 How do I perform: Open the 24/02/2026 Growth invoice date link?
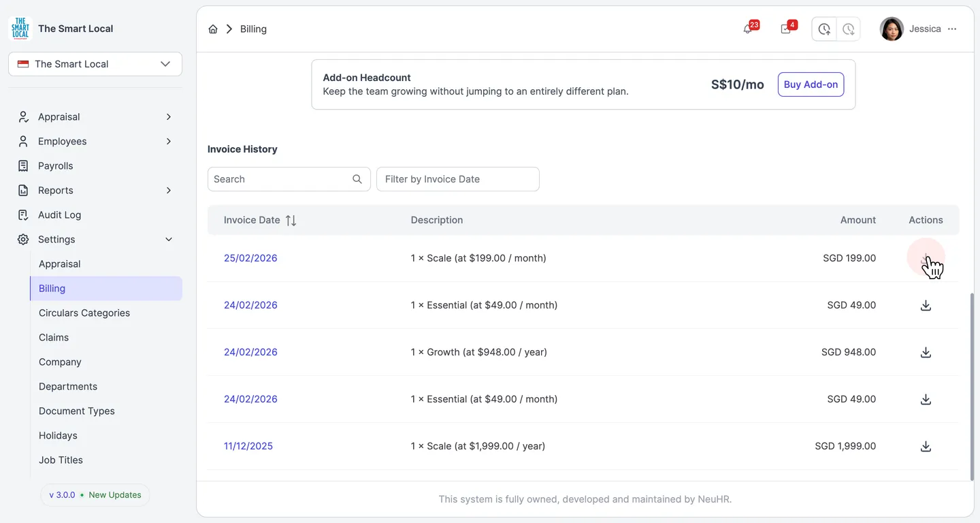pyautogui.click(x=250, y=352)
